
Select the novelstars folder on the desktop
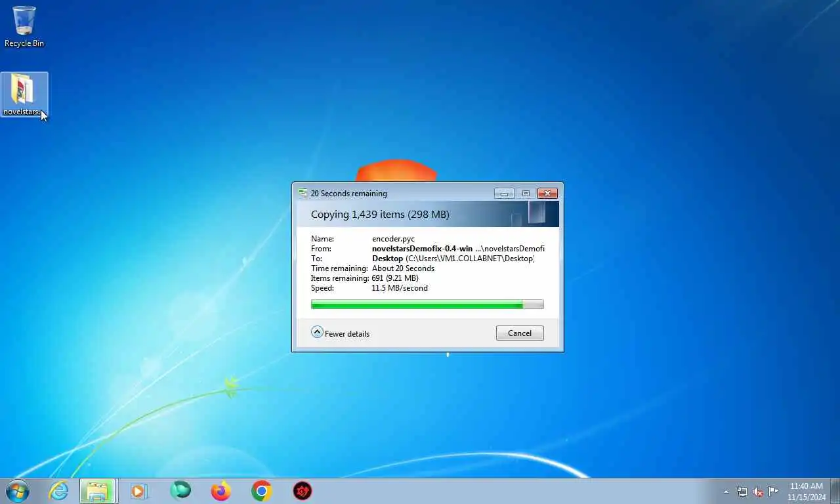click(24, 94)
